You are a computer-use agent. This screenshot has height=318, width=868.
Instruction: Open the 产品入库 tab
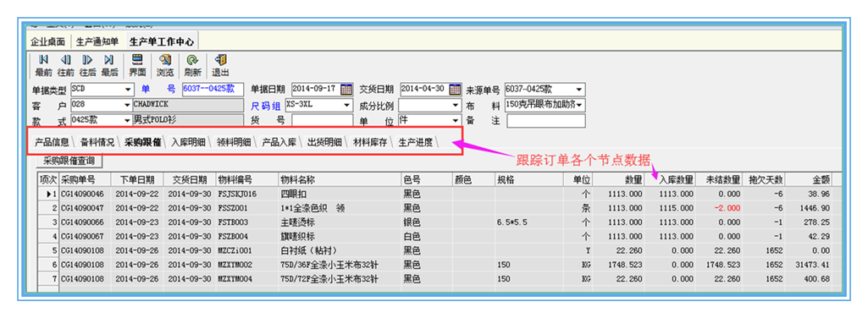coord(279,142)
